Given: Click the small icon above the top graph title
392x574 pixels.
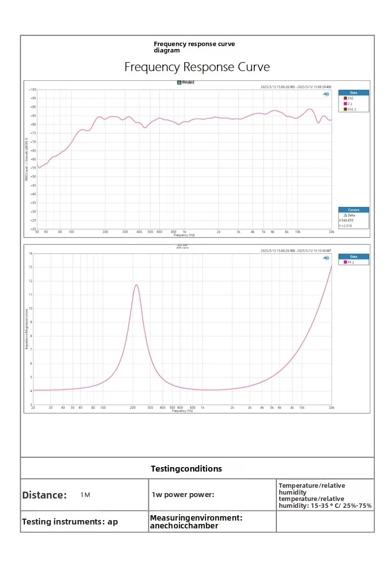Looking at the screenshot, I should 179,82.
